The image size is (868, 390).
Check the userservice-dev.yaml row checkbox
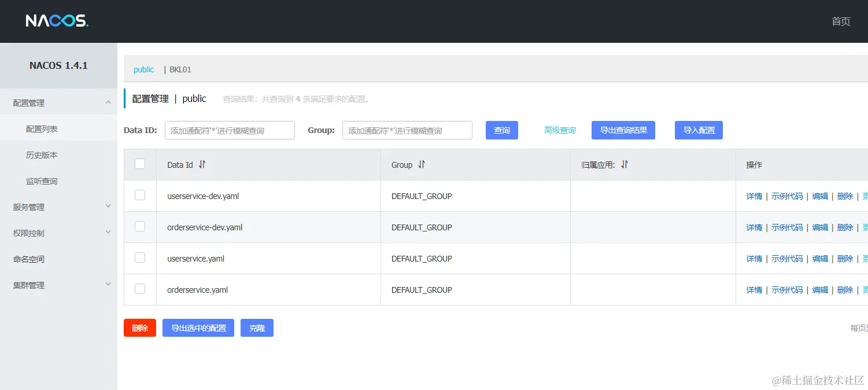coord(140,196)
